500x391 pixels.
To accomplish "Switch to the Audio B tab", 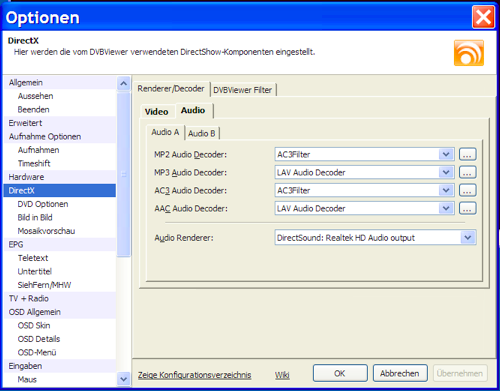I will coord(202,133).
